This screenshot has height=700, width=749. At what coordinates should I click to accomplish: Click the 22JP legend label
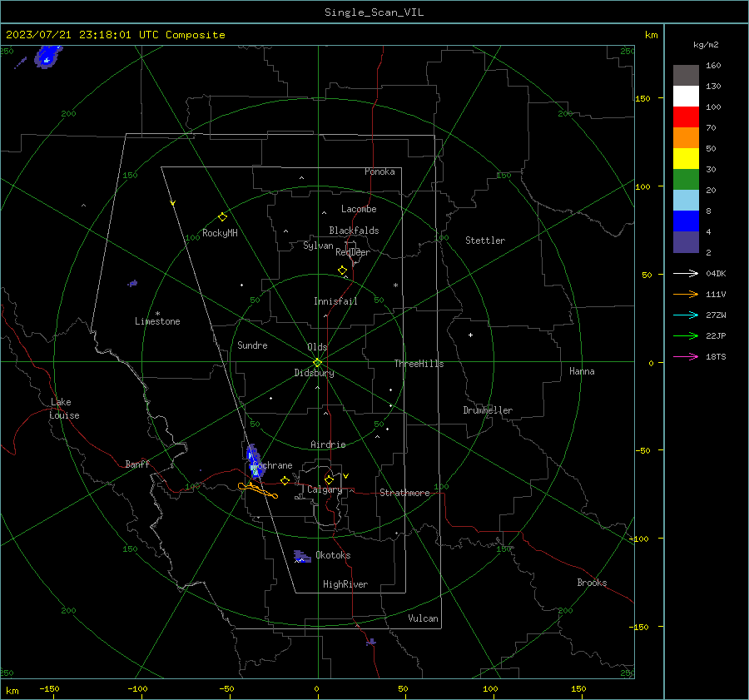(x=716, y=336)
